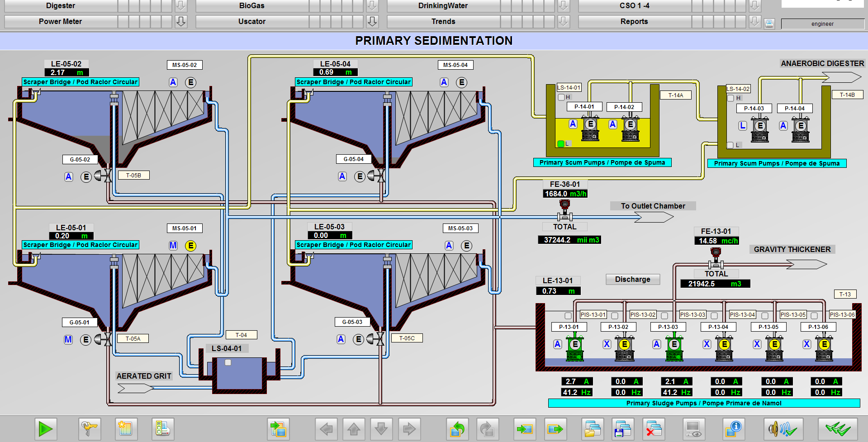This screenshot has height=442, width=868.
Task: Toggle the LS-04-01 tank checkbox
Action: [x=228, y=362]
